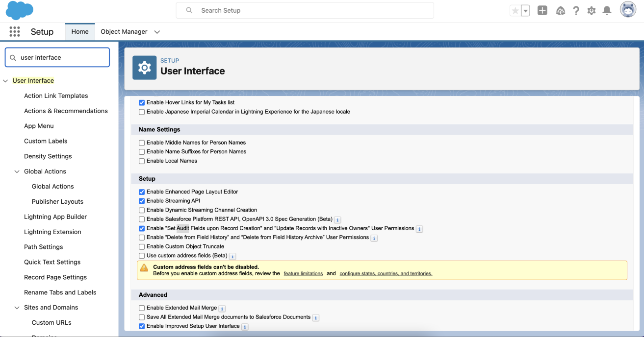
Task: Switch to the Object Manager tab
Action: point(124,31)
